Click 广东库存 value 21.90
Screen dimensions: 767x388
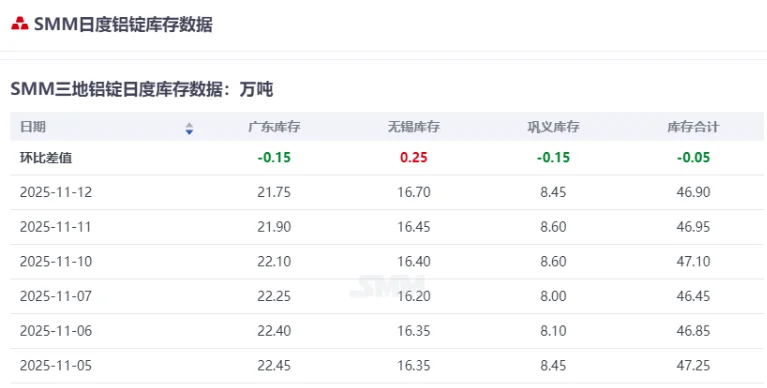coord(274,227)
